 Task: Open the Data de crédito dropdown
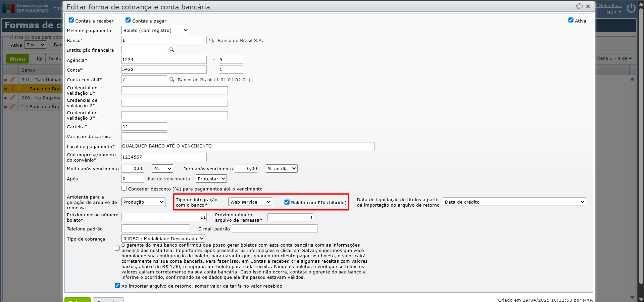click(x=514, y=202)
